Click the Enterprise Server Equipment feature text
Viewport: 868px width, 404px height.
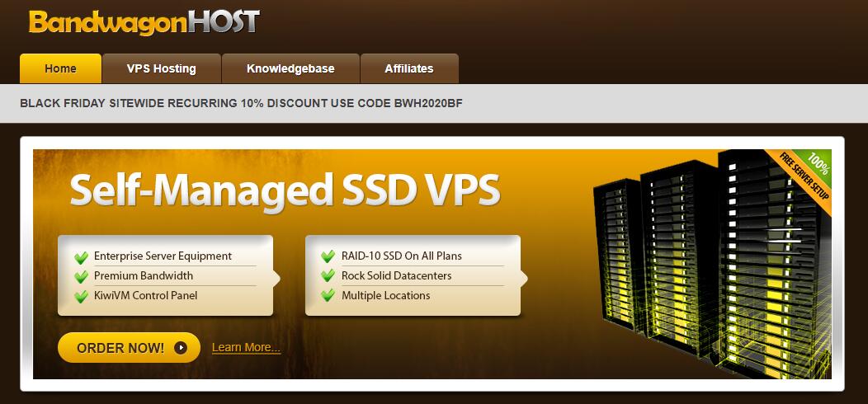163,256
